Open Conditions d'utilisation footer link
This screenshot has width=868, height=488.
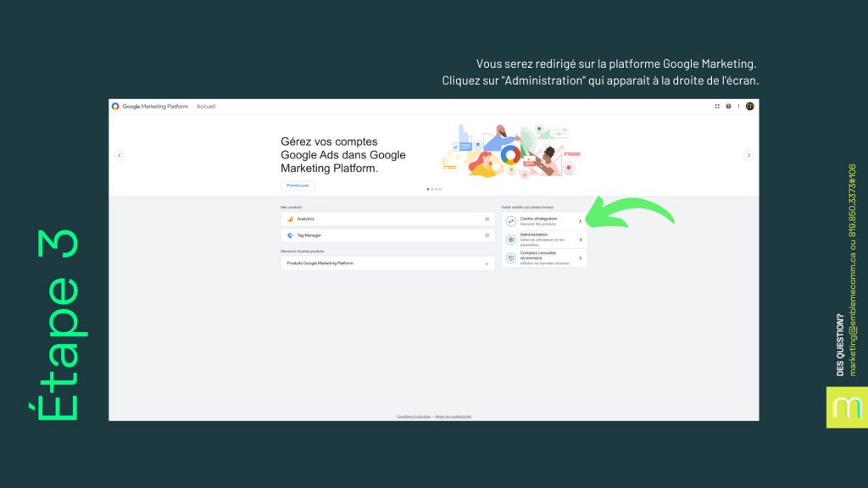414,417
